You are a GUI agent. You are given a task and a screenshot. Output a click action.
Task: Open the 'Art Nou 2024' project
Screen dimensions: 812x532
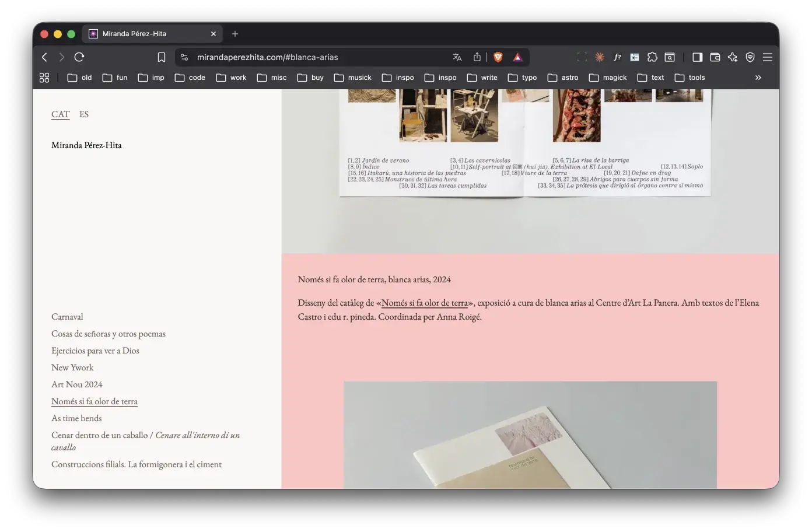pos(77,384)
